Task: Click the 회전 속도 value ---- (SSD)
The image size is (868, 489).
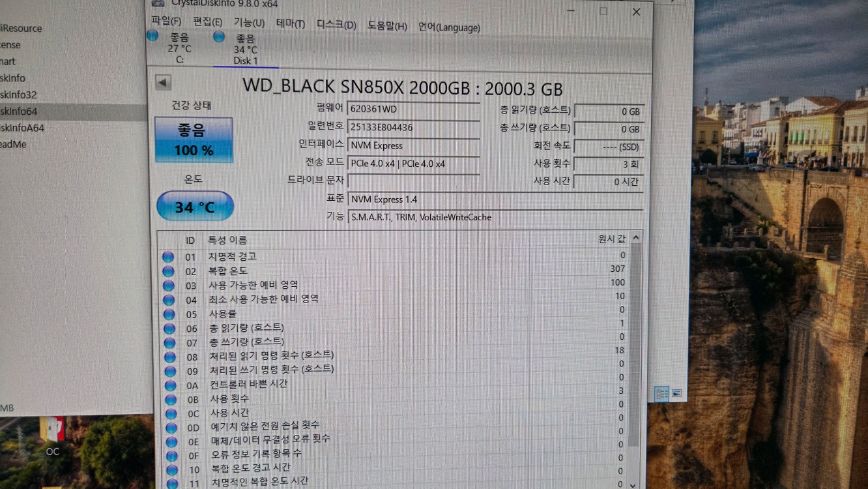Action: (609, 147)
